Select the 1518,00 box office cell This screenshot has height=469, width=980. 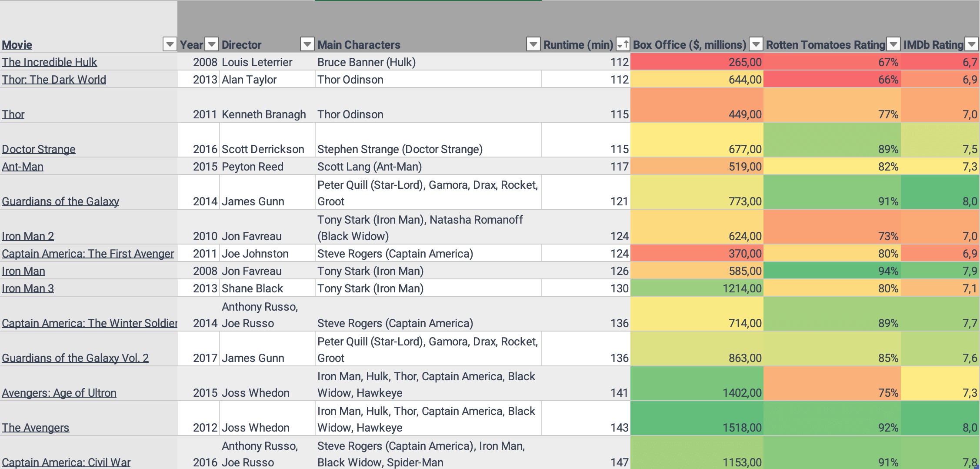697,419
